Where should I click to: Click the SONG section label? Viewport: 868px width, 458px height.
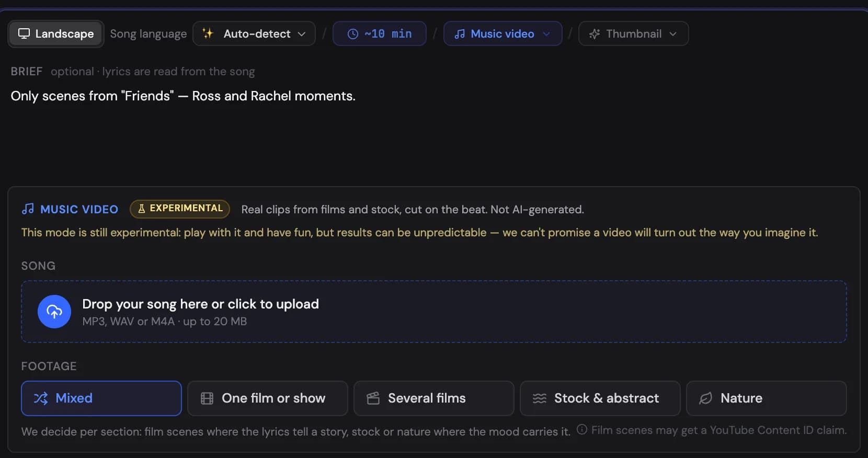coord(38,266)
